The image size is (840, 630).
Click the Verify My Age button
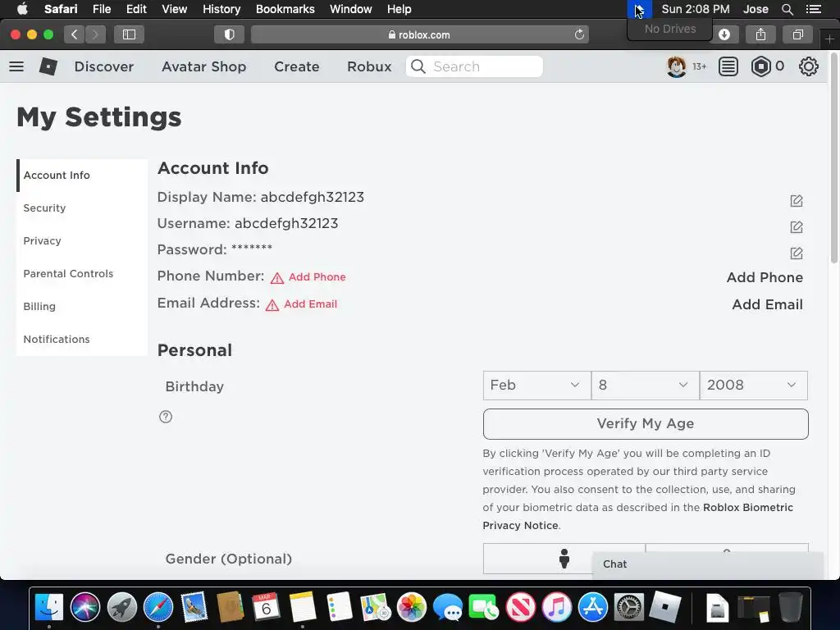[x=645, y=424]
